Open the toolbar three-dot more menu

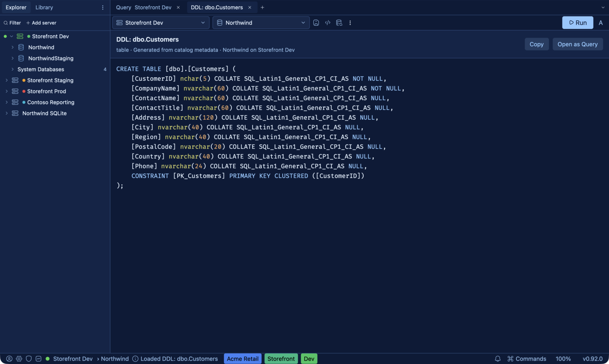[350, 23]
